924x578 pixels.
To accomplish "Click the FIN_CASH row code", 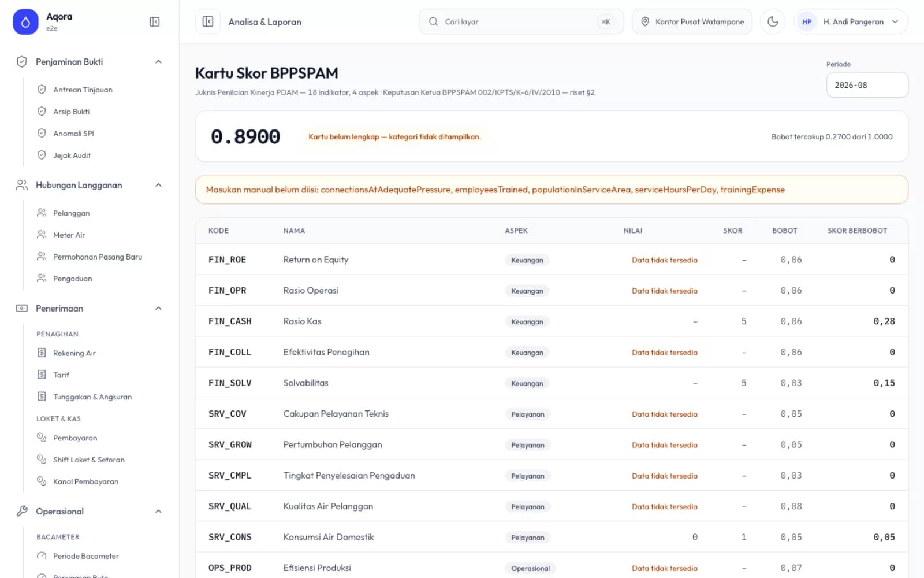I will [230, 321].
